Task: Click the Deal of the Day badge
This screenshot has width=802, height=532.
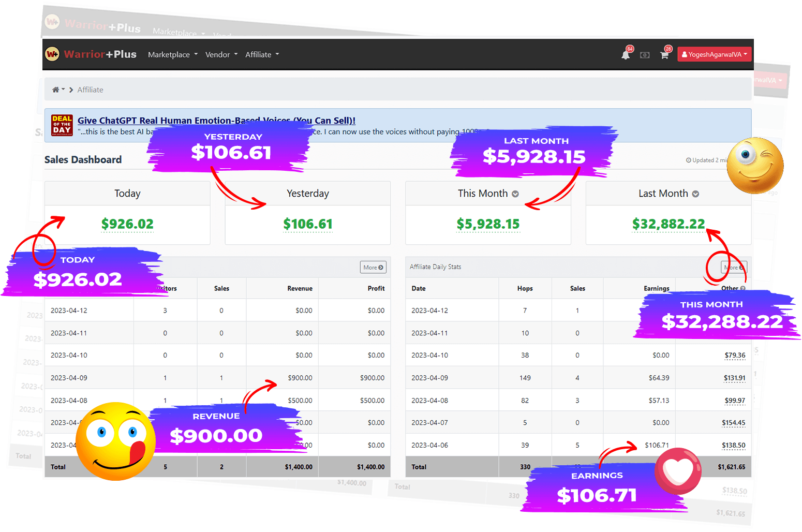Action: click(62, 125)
